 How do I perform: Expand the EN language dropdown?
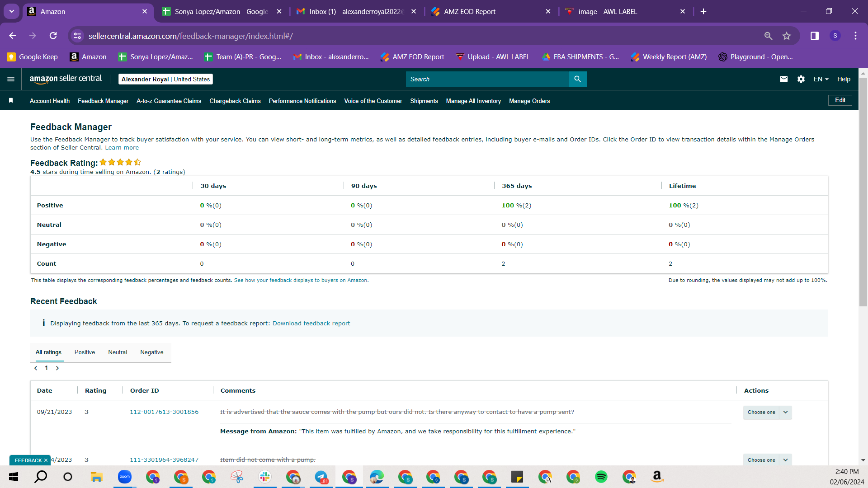click(821, 79)
